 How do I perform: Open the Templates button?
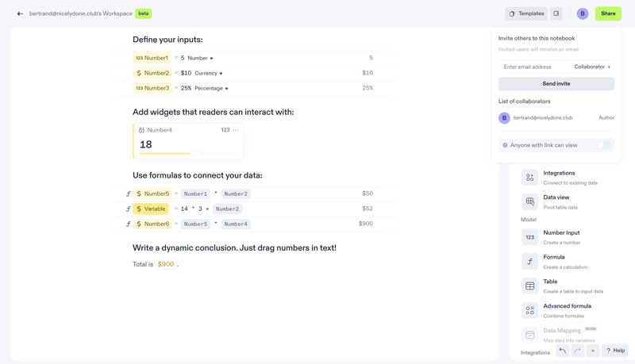pyautogui.click(x=526, y=13)
